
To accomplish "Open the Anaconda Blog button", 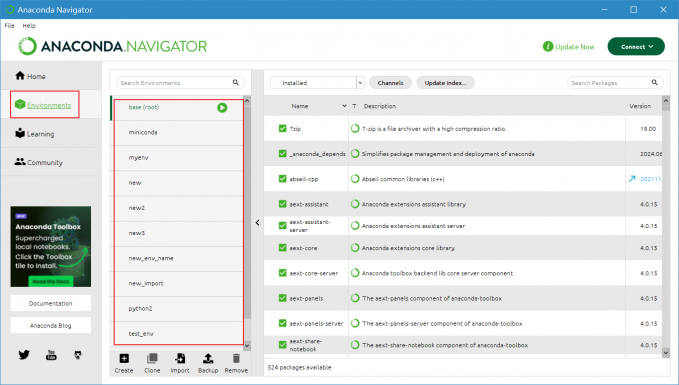I will 51,326.
